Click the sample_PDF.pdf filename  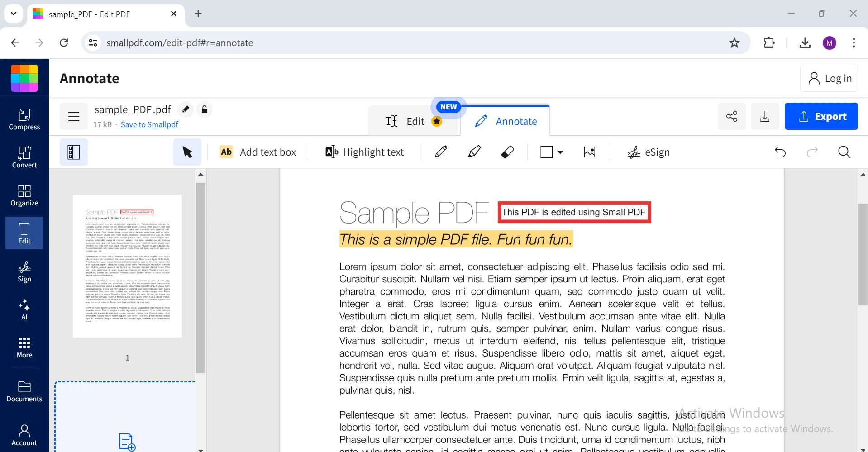133,109
